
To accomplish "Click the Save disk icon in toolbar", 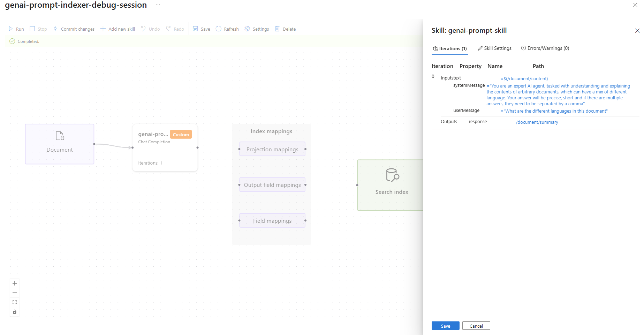I will (x=195, y=29).
